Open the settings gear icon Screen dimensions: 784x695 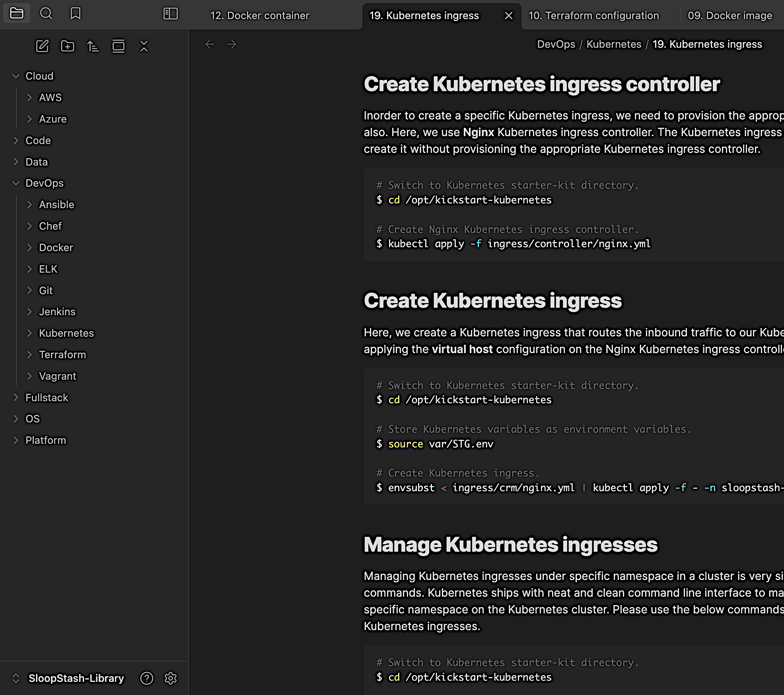(x=171, y=678)
